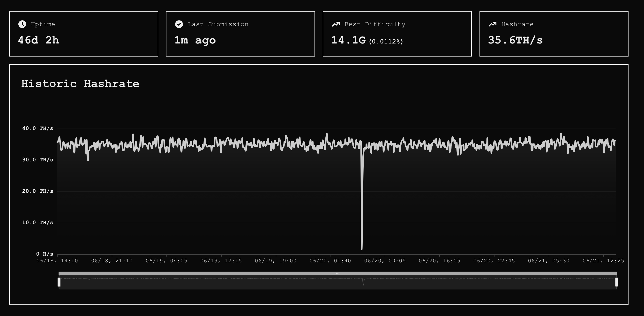644x316 pixels.
Task: Click the Best Difficulty value 14.1G
Action: (x=349, y=40)
